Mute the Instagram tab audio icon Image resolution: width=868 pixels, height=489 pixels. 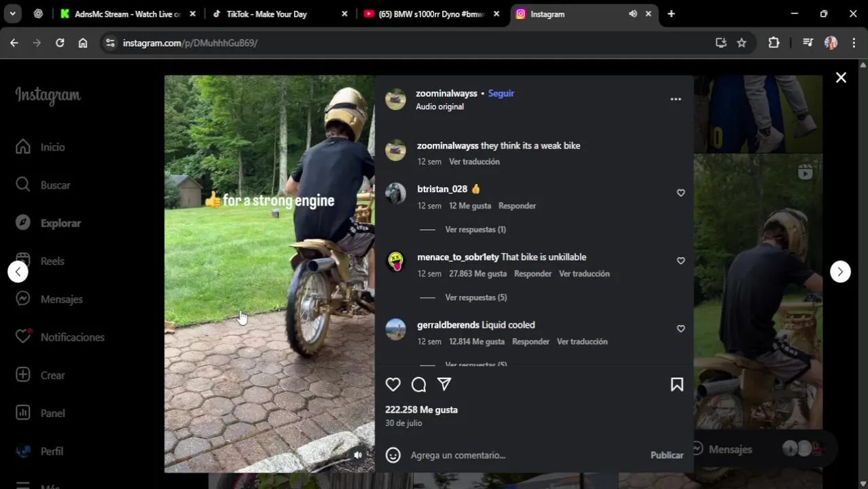pos(632,14)
